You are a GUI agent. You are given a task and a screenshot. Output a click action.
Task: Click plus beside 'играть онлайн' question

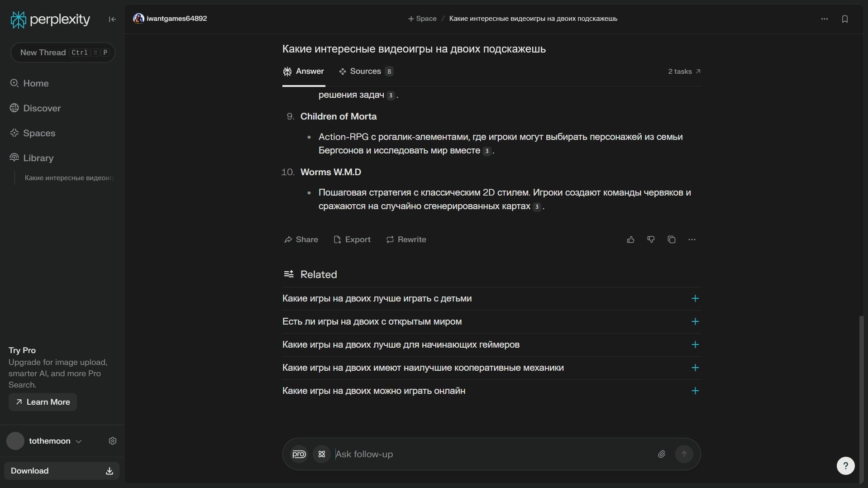[695, 391]
